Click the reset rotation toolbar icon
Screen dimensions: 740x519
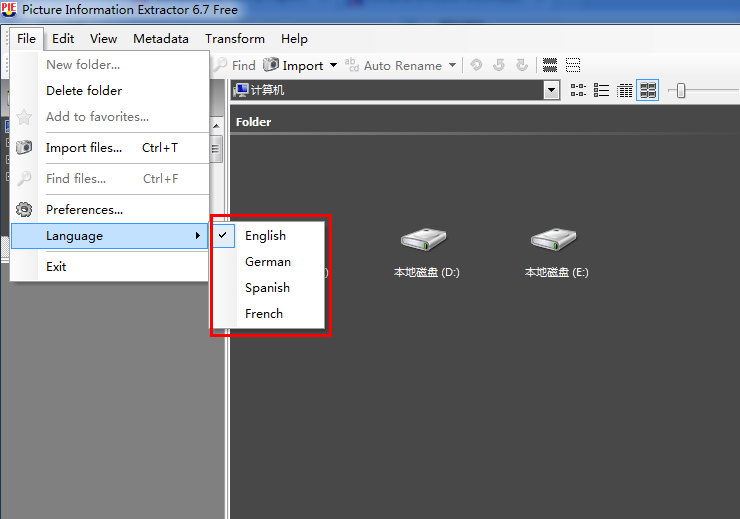point(476,65)
